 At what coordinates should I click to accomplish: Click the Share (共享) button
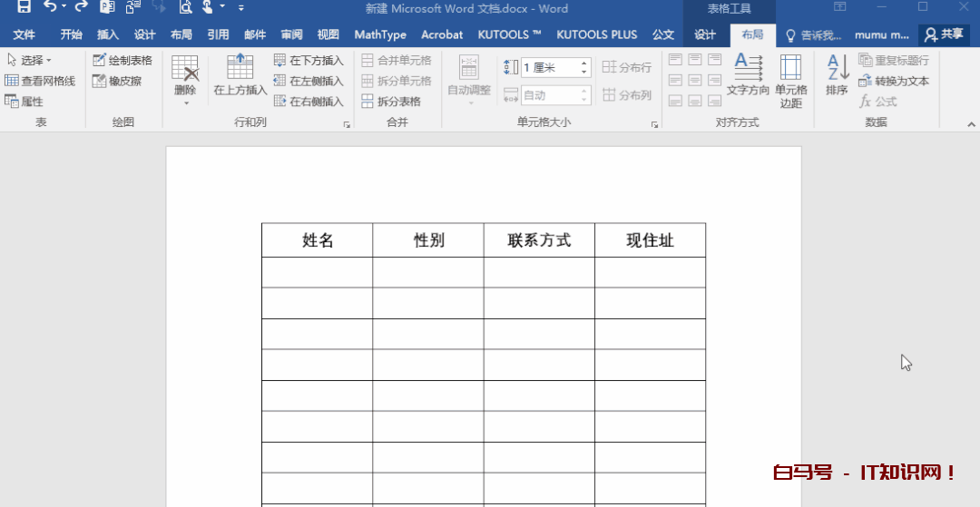(x=944, y=34)
